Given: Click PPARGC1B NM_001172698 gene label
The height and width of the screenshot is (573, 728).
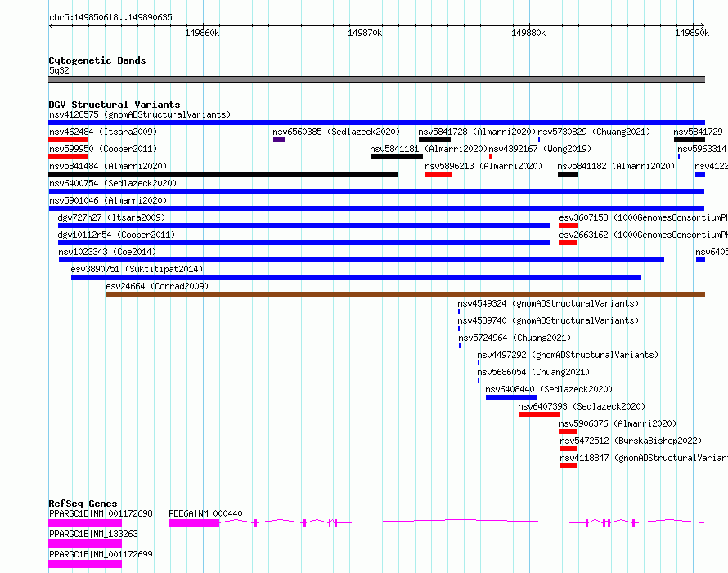Looking at the screenshot, I should click(x=101, y=513).
